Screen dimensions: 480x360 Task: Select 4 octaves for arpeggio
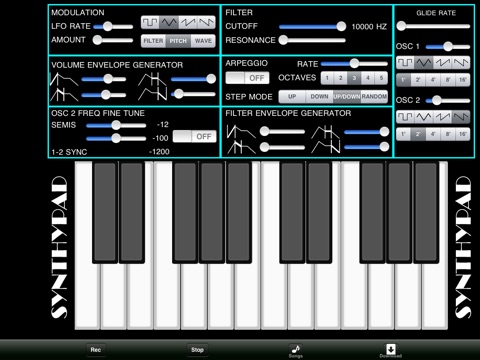click(x=368, y=78)
